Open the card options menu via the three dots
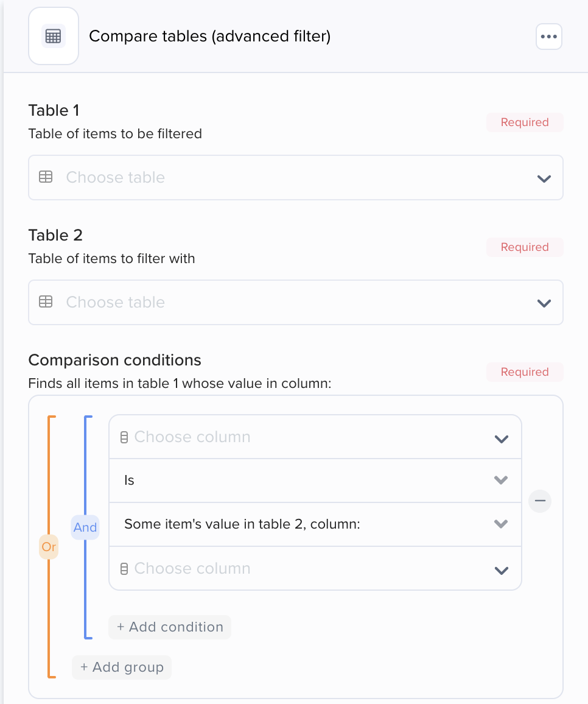 click(x=548, y=36)
